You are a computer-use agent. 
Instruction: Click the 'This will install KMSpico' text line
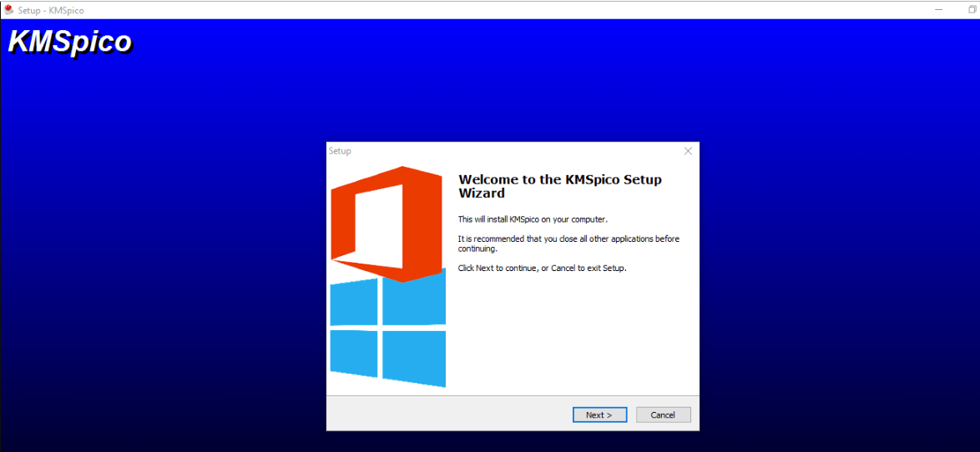pos(533,219)
